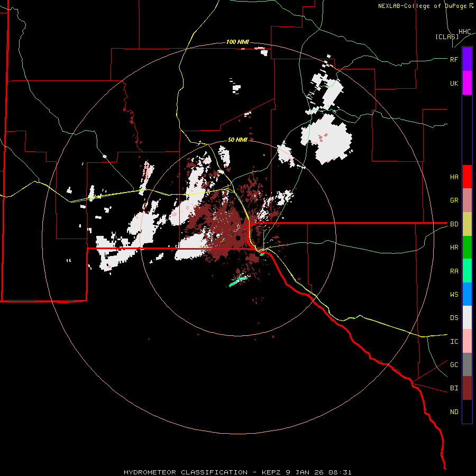Click the magenta UK legend color swatch
This screenshot has height=476, width=476.
tap(467, 83)
